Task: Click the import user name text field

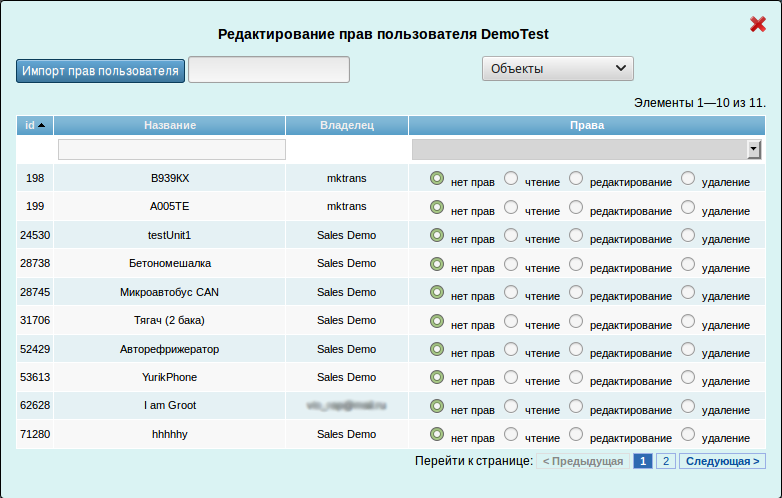Action: (x=268, y=70)
